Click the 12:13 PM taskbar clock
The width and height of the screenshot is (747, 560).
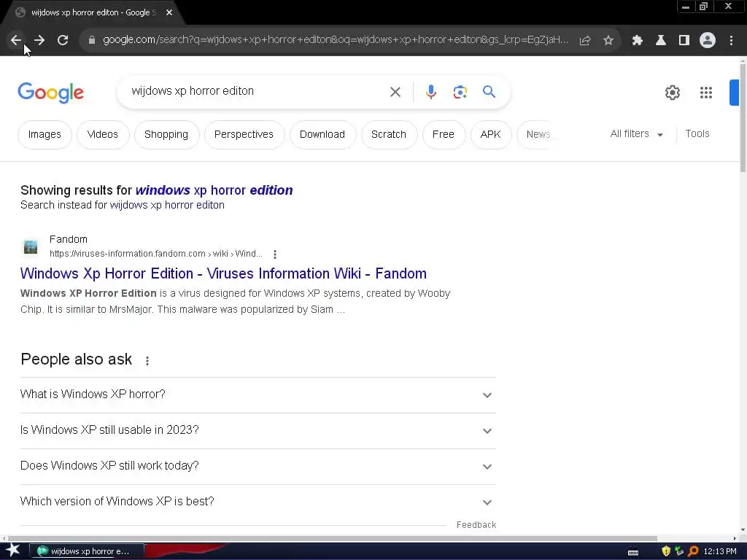point(720,551)
